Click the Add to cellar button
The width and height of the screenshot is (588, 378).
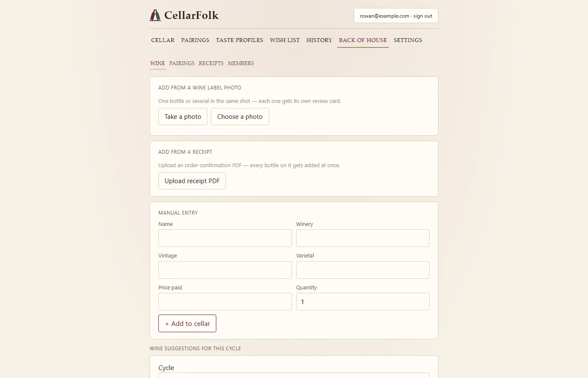187,323
